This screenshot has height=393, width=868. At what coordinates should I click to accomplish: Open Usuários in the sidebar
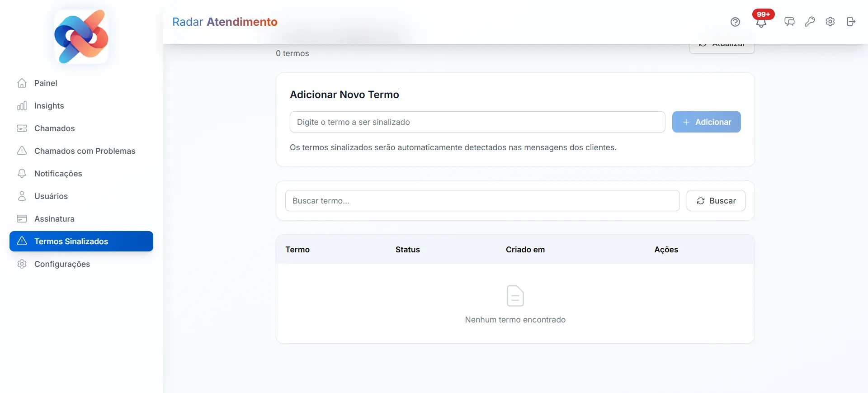point(81,196)
